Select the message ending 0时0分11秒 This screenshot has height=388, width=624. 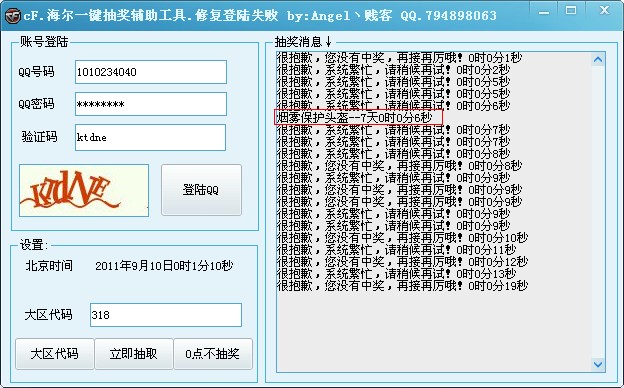tap(396, 250)
